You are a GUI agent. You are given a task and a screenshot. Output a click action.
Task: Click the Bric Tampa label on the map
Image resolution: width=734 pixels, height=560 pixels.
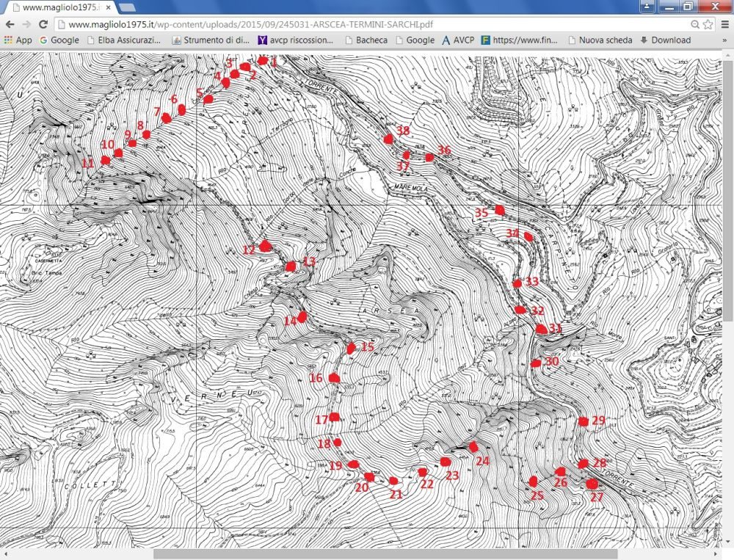(47, 273)
